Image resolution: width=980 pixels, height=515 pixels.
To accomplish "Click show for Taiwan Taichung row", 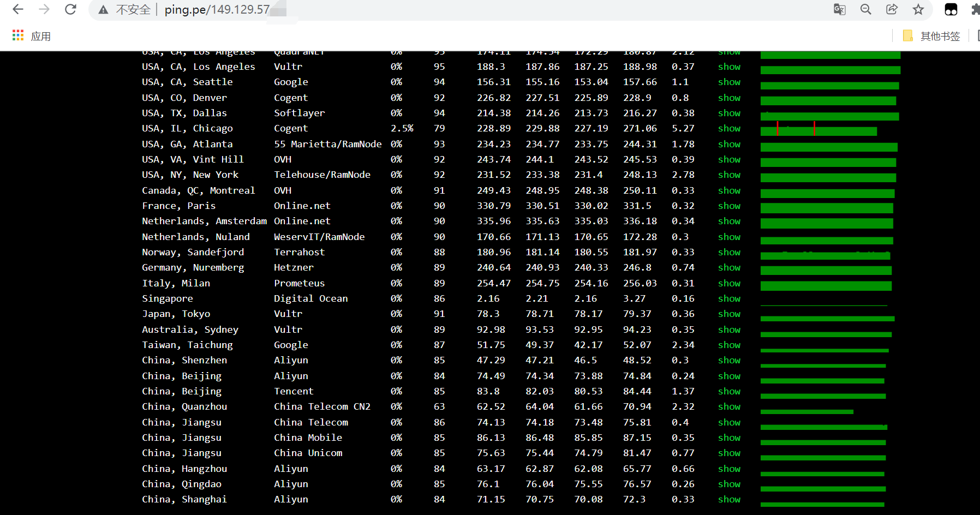I will click(x=729, y=345).
